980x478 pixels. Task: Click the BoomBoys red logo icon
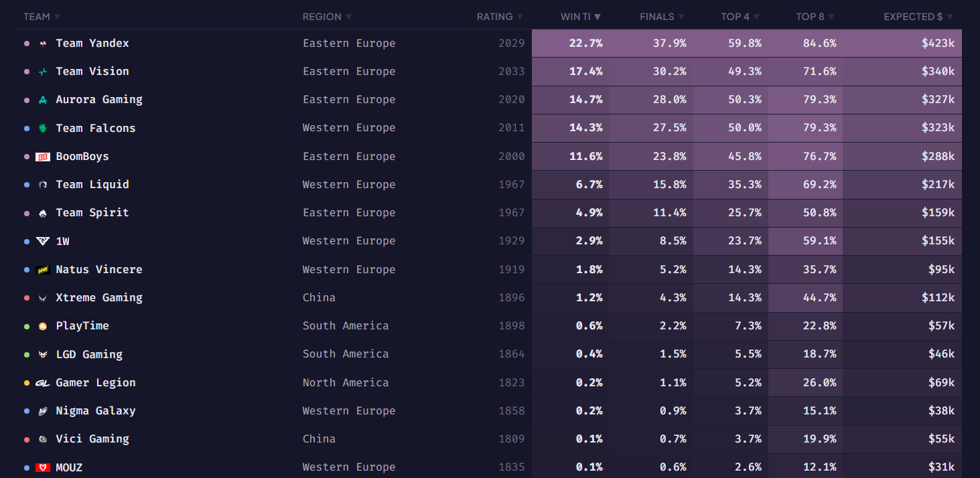[x=43, y=157]
